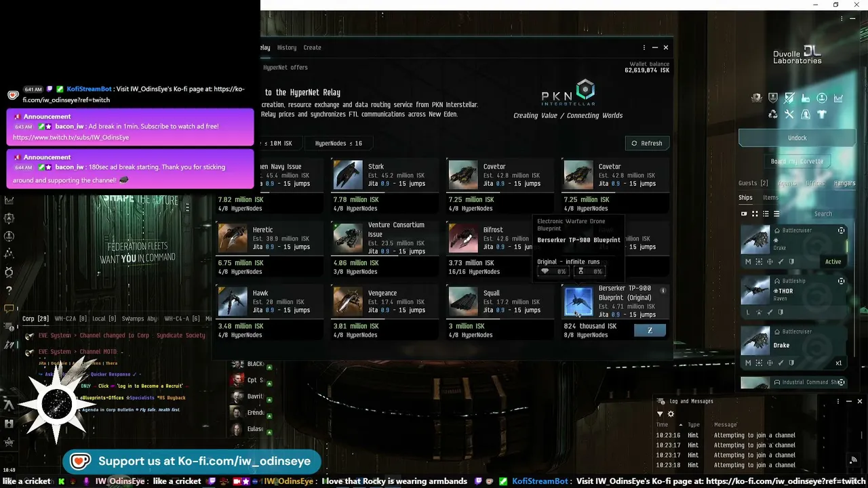Open the Vengeance offer thumbnail

pyautogui.click(x=348, y=301)
